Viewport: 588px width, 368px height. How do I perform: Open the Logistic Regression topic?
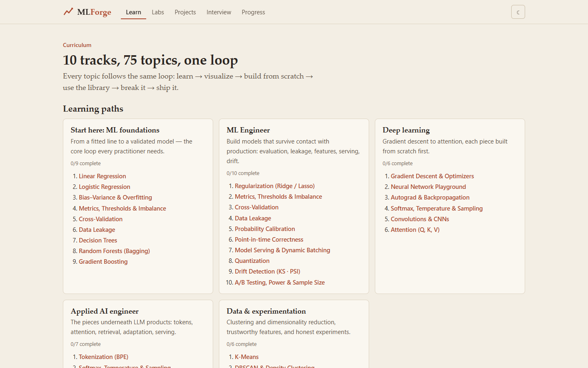pos(105,187)
